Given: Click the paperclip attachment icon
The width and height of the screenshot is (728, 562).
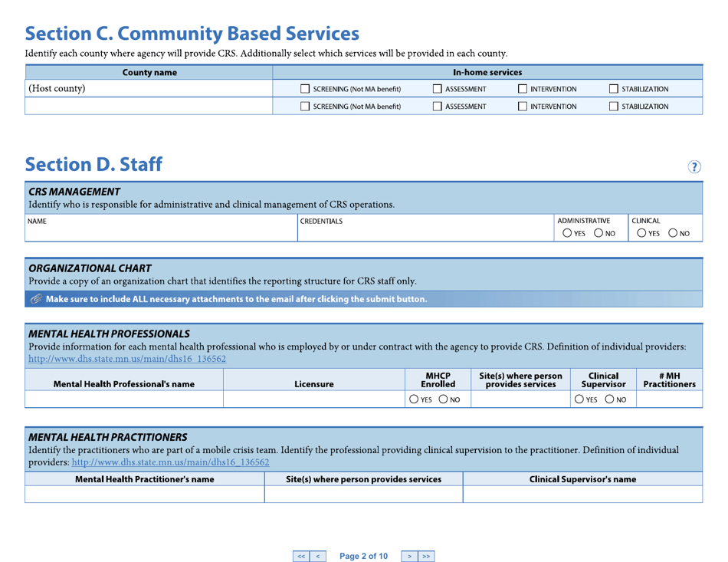Looking at the screenshot, I should click(35, 299).
